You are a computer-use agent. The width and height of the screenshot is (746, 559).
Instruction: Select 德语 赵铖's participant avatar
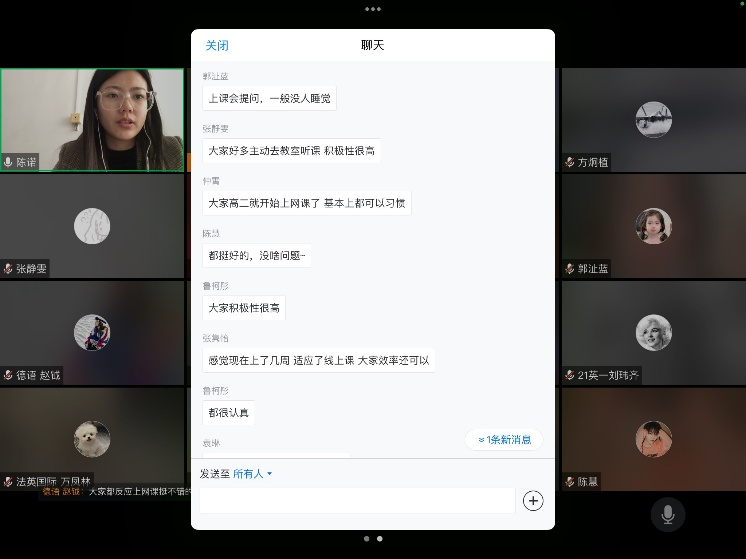(x=92, y=333)
